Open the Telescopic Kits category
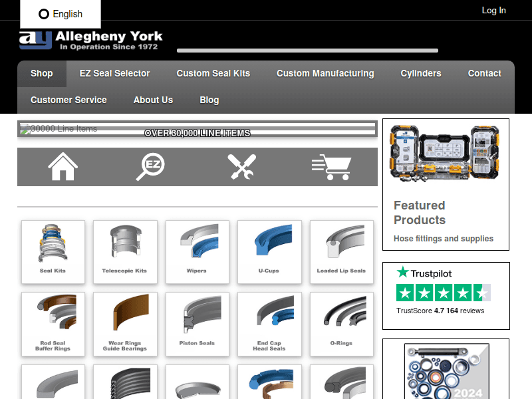This screenshot has height=399, width=532. pyautogui.click(x=125, y=251)
